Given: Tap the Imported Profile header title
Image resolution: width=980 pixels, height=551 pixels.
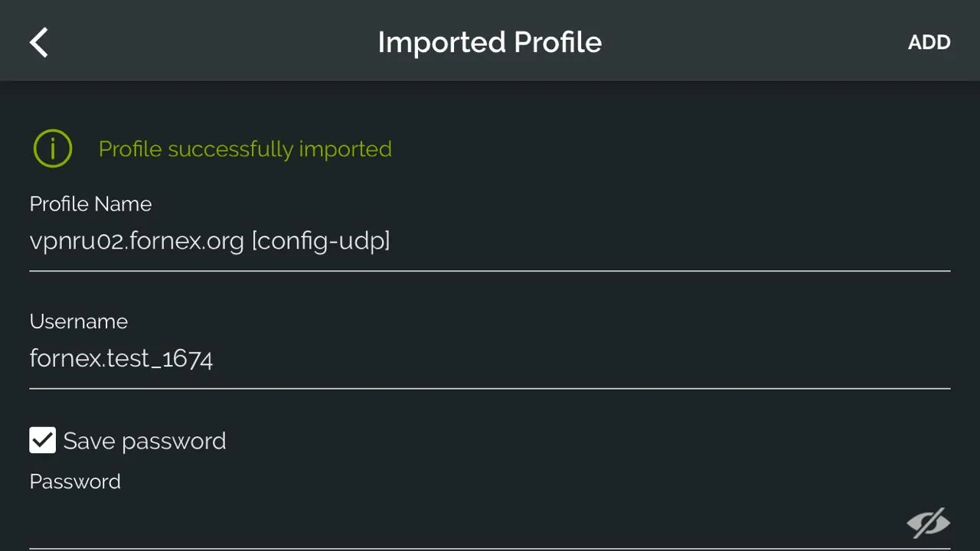Looking at the screenshot, I should [x=490, y=42].
